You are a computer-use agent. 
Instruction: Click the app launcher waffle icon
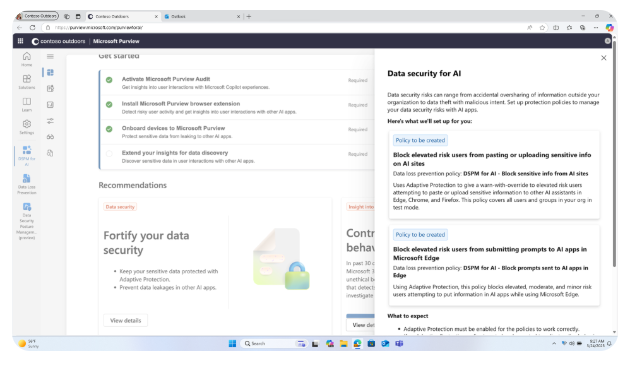pos(20,41)
